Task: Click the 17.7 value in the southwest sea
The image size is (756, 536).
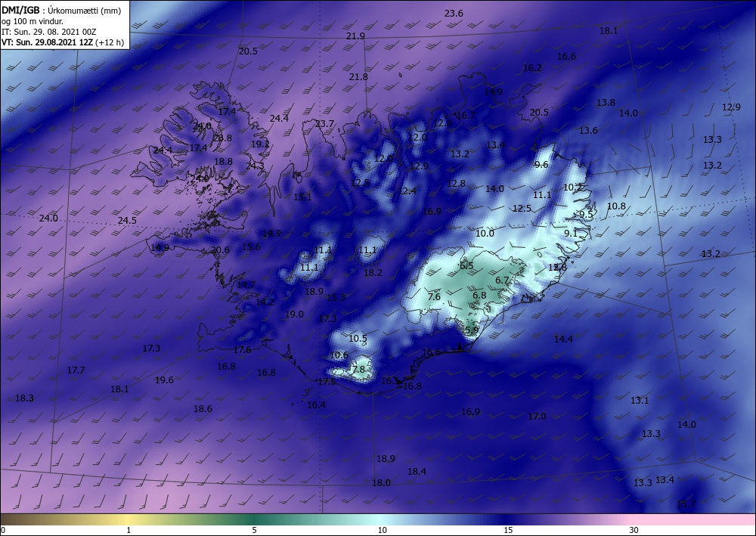Action: [76, 370]
